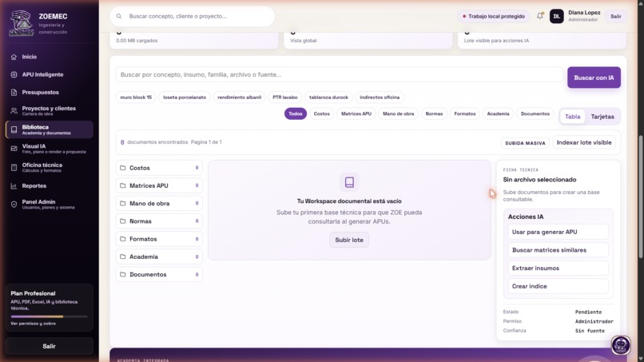The image size is (644, 362).
Task: Click the Normas folder icon
Action: point(123,221)
